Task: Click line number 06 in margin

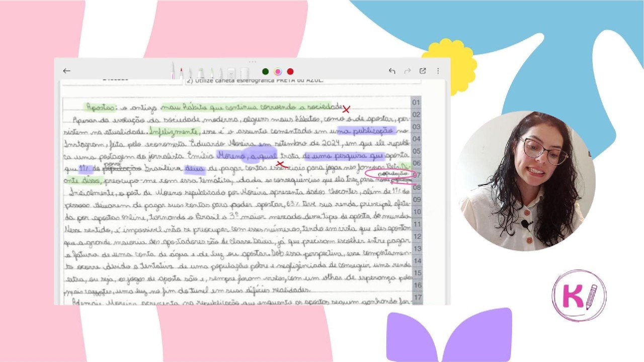Action: tap(416, 163)
